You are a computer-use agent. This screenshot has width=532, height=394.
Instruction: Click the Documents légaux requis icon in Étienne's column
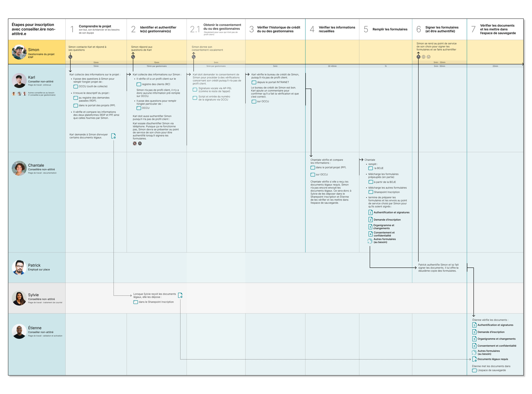click(x=474, y=359)
